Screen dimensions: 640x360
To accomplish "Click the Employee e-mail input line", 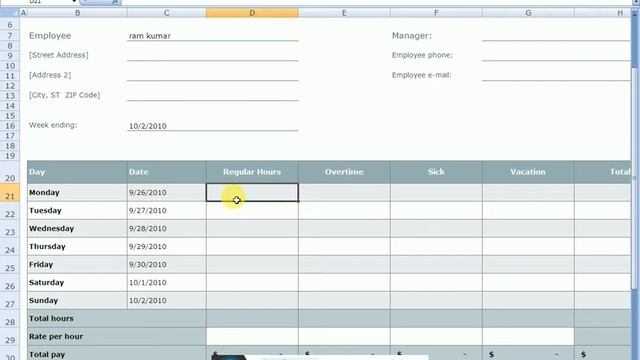I will click(x=556, y=76).
